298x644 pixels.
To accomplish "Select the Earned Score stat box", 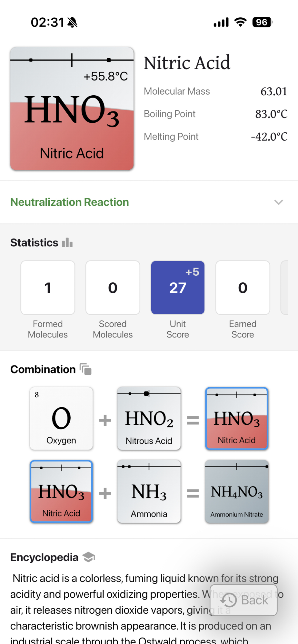I will pos(243,288).
